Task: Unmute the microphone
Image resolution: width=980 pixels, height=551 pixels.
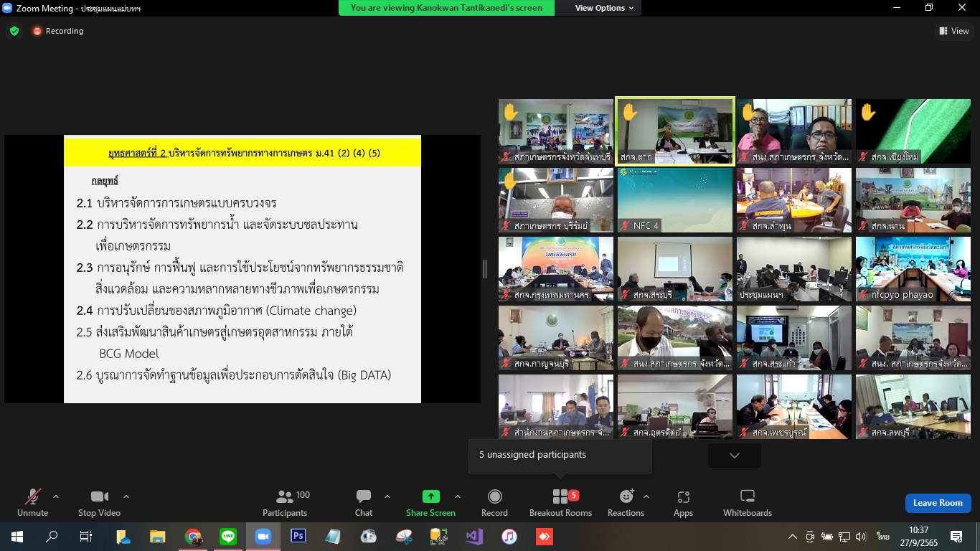Action: 32,502
